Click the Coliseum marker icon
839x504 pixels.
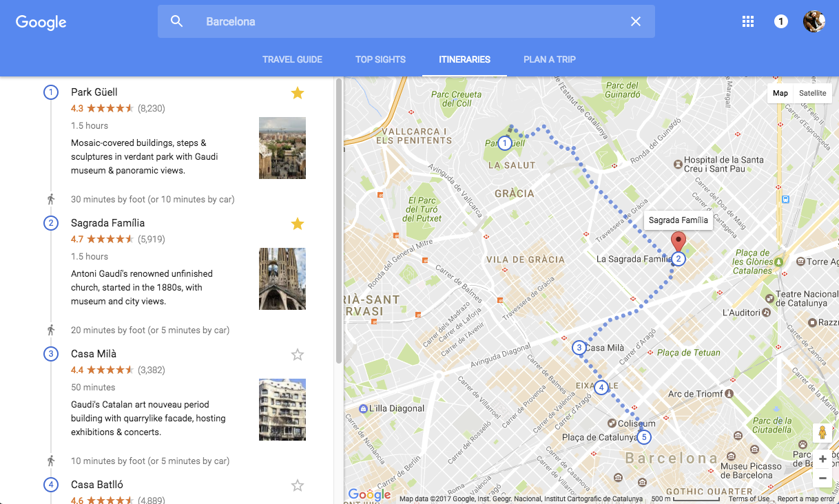(611, 423)
